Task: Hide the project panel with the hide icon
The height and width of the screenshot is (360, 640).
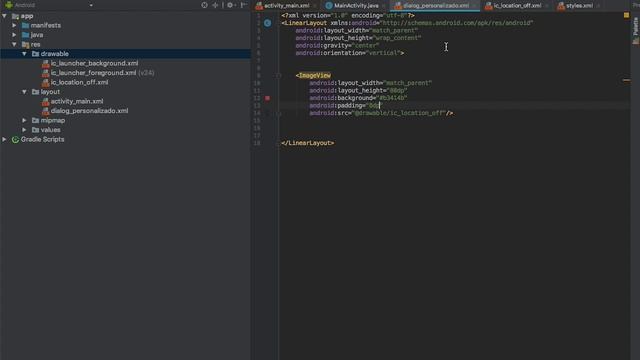Action: pos(244,5)
